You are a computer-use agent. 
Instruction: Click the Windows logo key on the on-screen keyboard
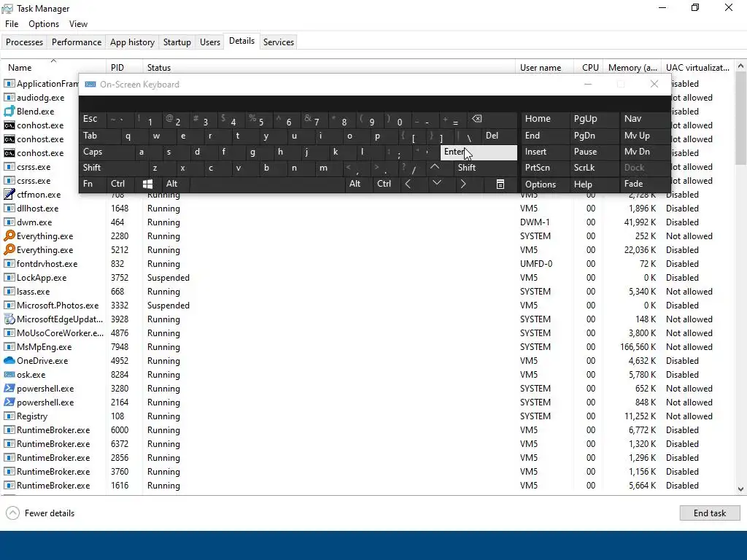pyautogui.click(x=147, y=184)
